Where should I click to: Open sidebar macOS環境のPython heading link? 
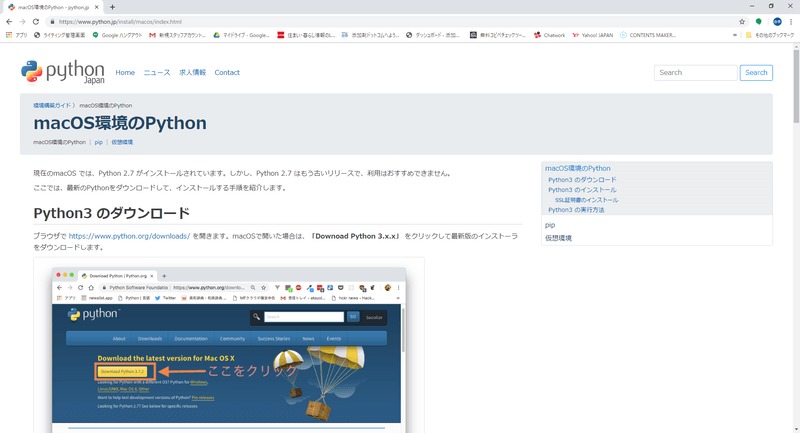(x=578, y=168)
